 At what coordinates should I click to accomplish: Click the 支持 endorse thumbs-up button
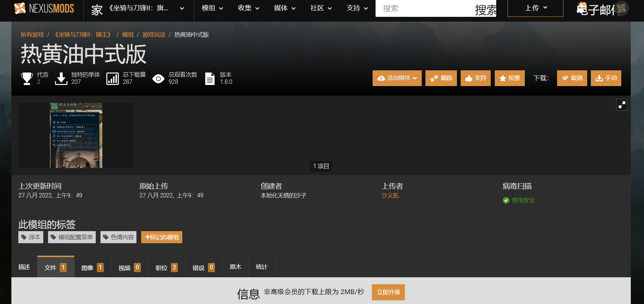pos(476,78)
